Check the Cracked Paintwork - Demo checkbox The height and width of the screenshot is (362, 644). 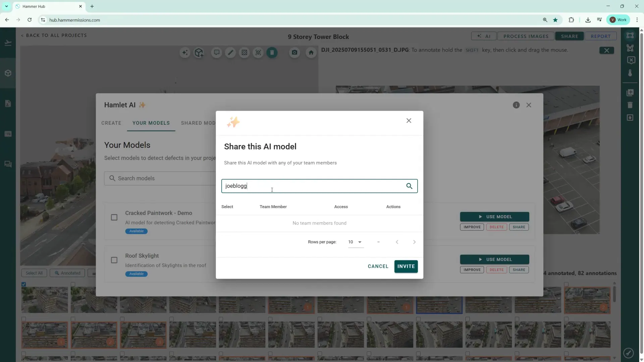click(114, 218)
